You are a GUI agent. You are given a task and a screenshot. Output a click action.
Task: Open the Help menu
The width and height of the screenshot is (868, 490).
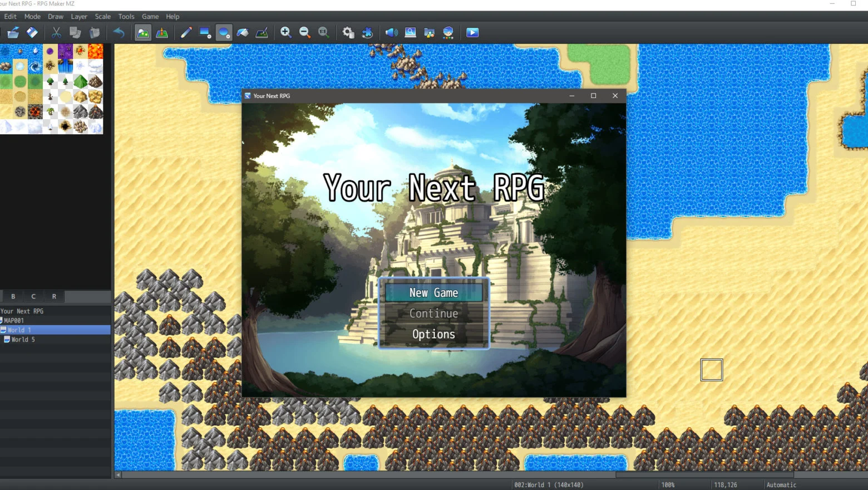172,17
